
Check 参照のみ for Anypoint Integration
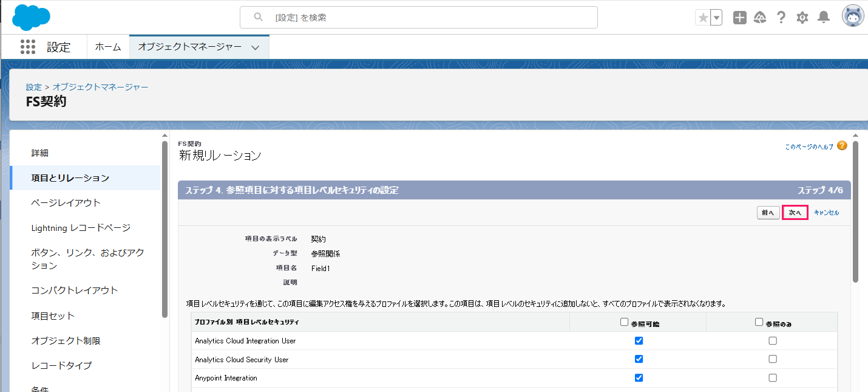pyautogui.click(x=773, y=377)
